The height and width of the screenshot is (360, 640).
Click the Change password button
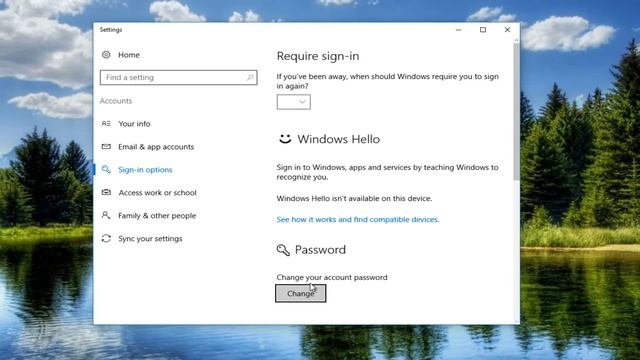point(300,293)
